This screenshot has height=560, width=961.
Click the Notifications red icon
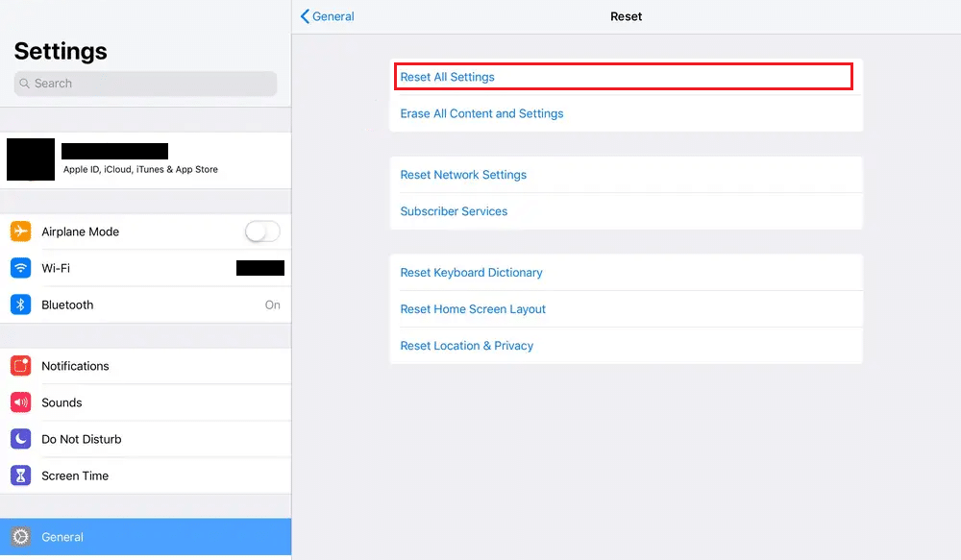21,366
